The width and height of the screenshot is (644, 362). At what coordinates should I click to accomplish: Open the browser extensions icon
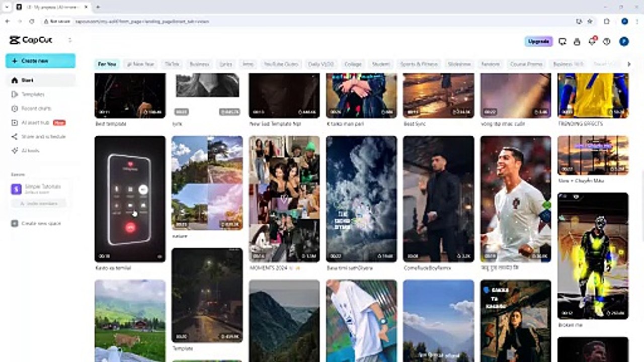pos(607,22)
